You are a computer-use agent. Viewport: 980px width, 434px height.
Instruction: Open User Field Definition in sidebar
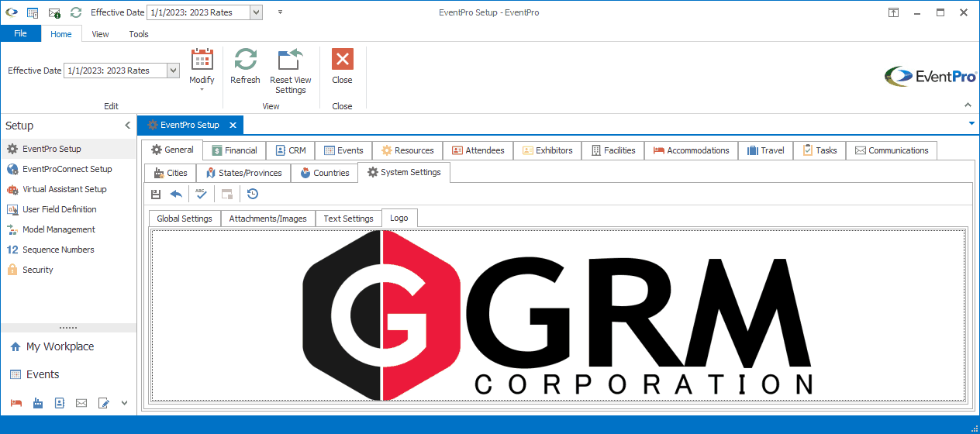(x=68, y=209)
